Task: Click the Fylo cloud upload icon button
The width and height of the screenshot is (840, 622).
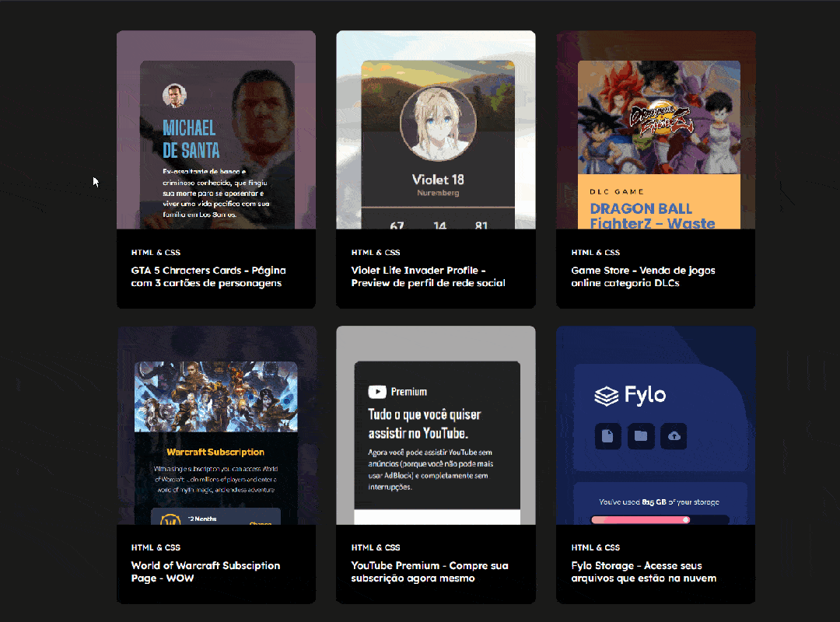Action: pyautogui.click(x=674, y=435)
